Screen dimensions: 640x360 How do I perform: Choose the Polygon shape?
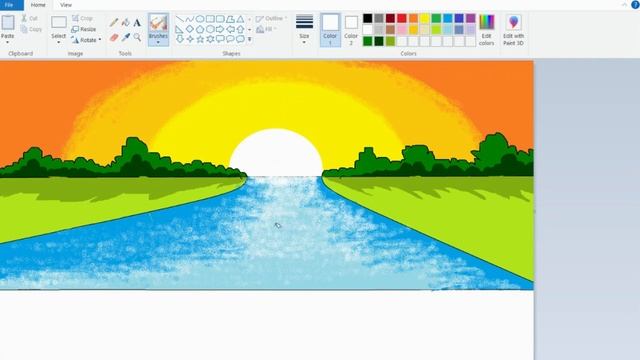pos(230,19)
